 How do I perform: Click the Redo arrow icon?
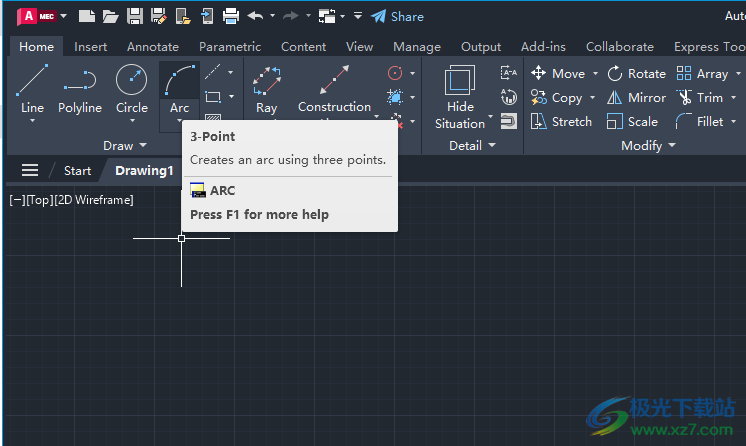pyautogui.click(x=290, y=16)
